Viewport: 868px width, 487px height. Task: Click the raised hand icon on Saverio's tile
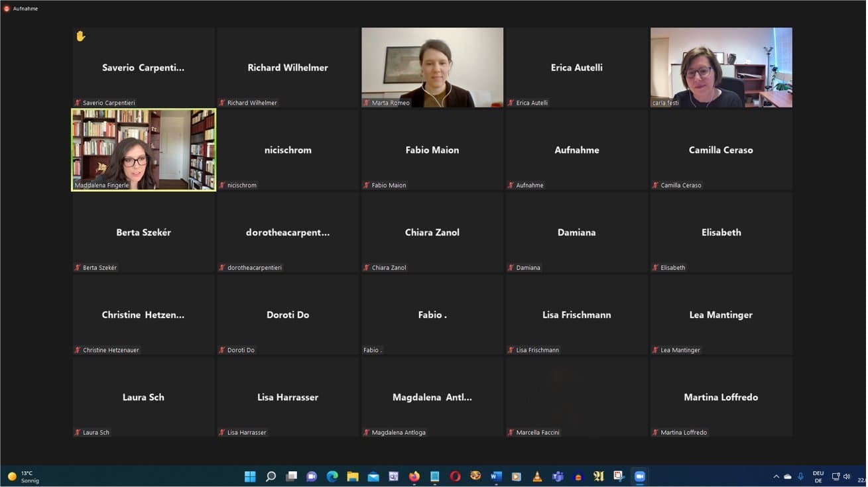81,36
